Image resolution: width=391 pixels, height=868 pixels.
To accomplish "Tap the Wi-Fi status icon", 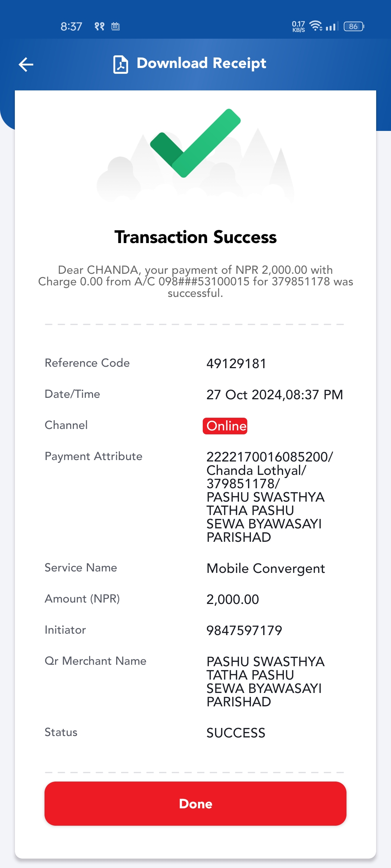I will pos(316,26).
